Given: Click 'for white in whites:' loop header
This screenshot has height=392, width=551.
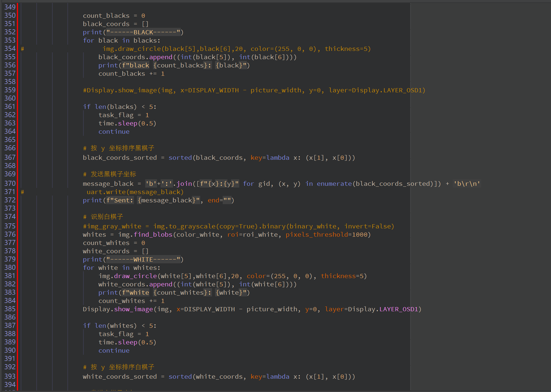Looking at the screenshot, I should coord(122,268).
